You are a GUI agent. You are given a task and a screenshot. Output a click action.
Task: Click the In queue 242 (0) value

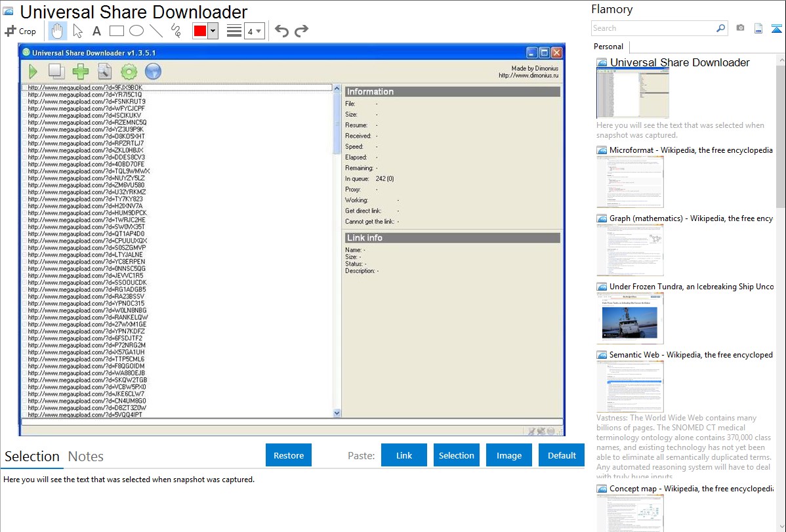click(384, 179)
